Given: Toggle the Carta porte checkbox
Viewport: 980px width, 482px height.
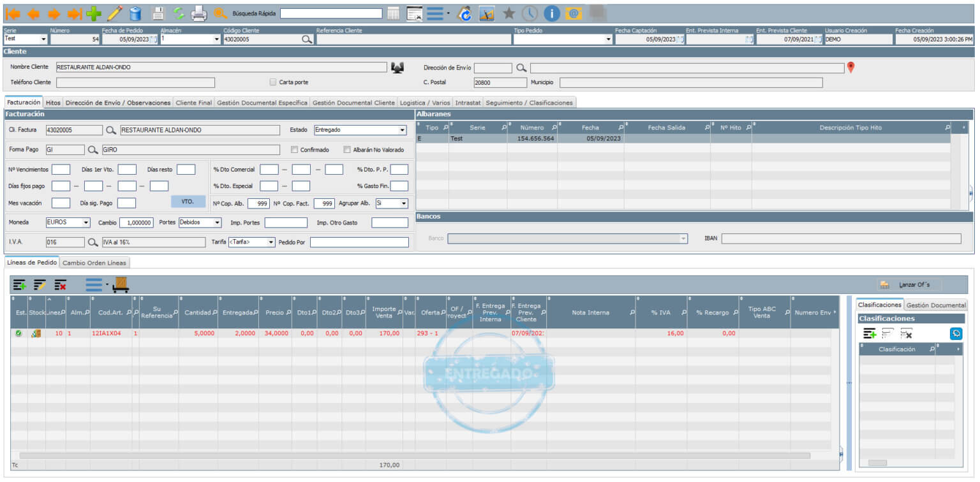Looking at the screenshot, I should [273, 82].
